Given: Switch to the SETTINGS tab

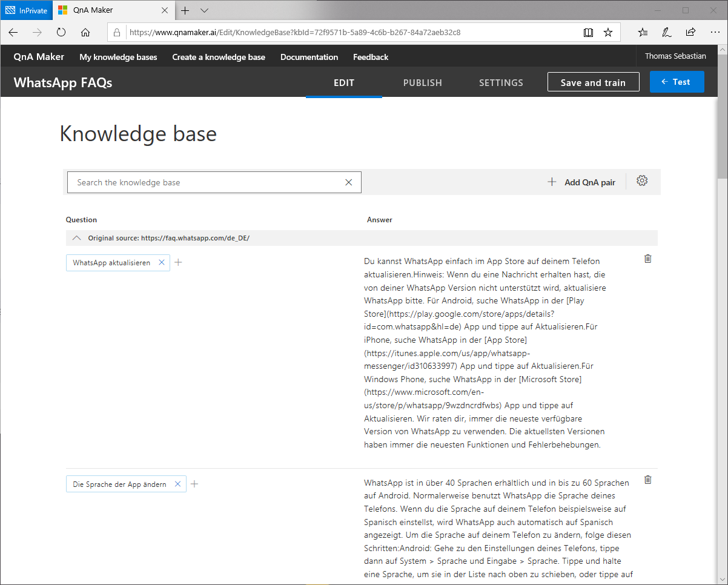Looking at the screenshot, I should pyautogui.click(x=500, y=83).
